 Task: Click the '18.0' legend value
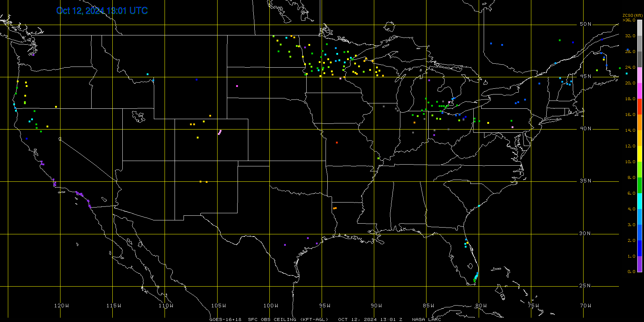tap(630, 99)
